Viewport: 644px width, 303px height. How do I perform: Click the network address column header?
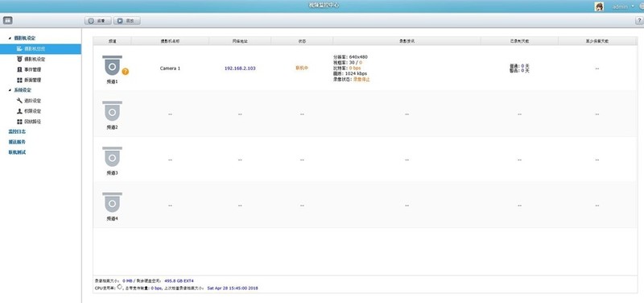click(x=240, y=41)
